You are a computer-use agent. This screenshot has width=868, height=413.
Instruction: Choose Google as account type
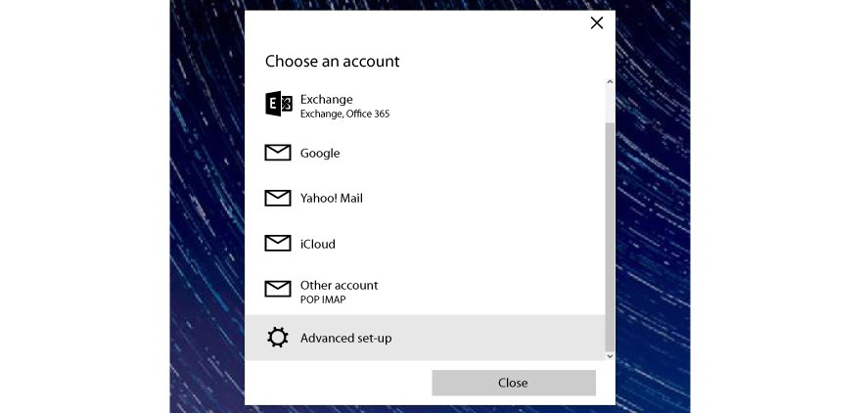pos(425,153)
